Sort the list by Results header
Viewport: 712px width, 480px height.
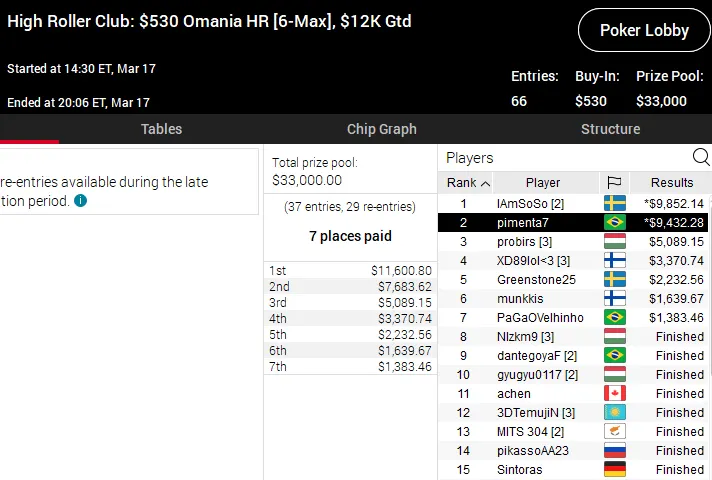[671, 183]
